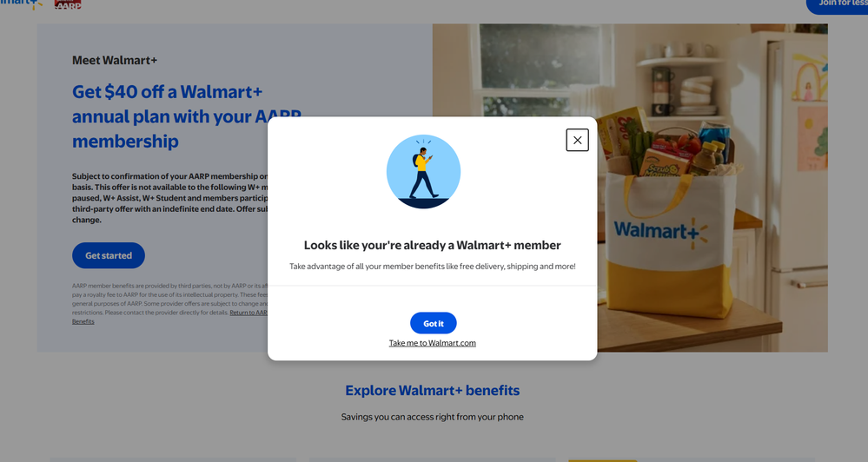Open the Return to AARP Benefits link

(248, 313)
